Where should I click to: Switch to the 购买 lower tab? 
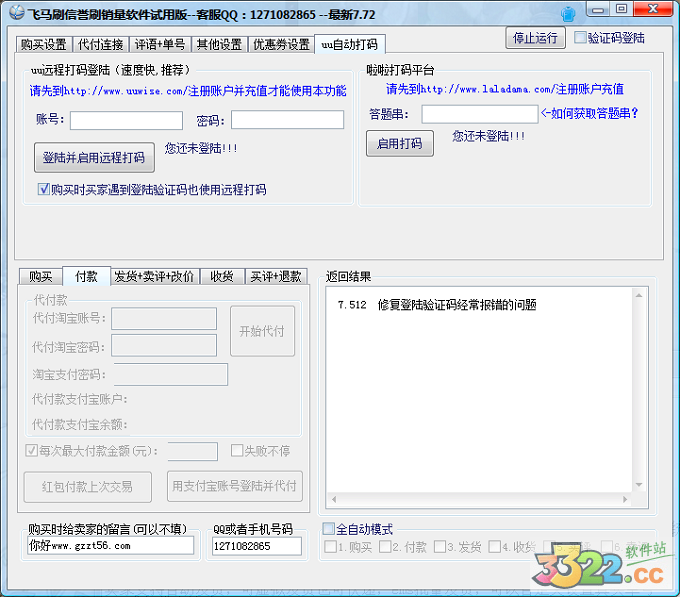tap(41, 276)
